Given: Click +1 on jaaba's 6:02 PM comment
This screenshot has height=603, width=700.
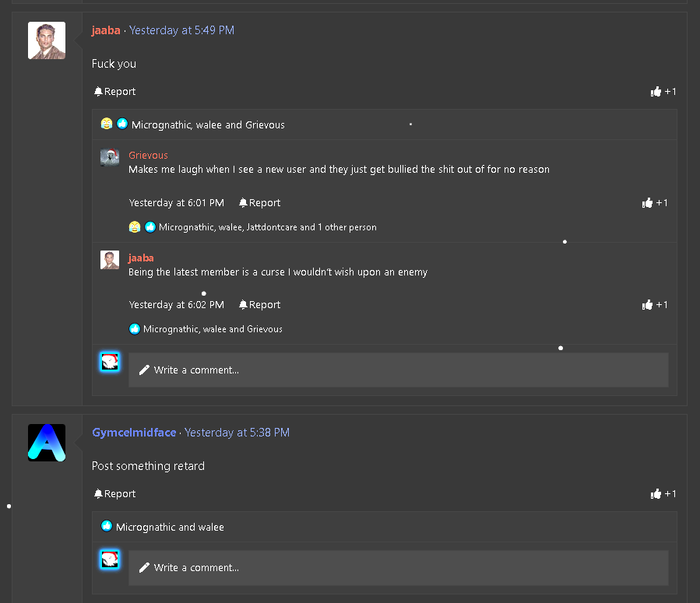Looking at the screenshot, I should (655, 305).
